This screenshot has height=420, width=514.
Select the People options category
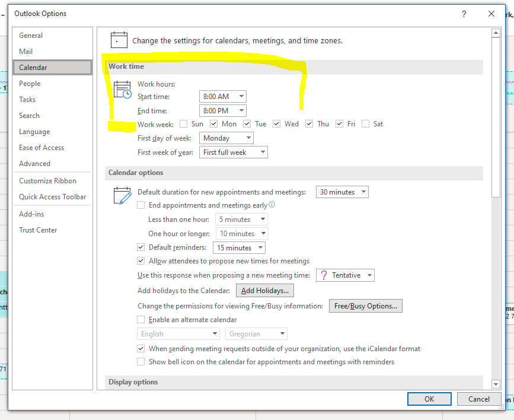tap(52, 83)
